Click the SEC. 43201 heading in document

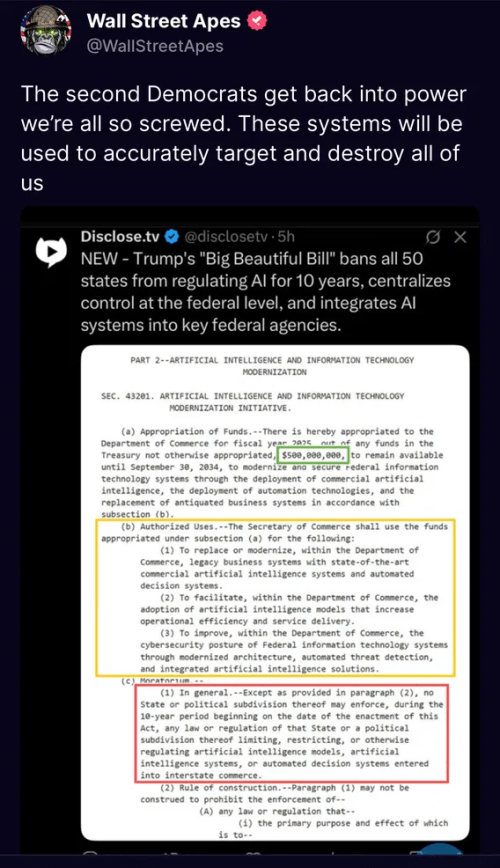tap(252, 402)
